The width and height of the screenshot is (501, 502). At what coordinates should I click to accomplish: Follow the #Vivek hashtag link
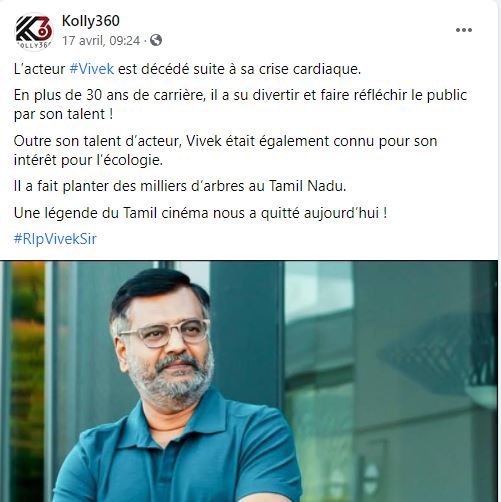pos(92,69)
